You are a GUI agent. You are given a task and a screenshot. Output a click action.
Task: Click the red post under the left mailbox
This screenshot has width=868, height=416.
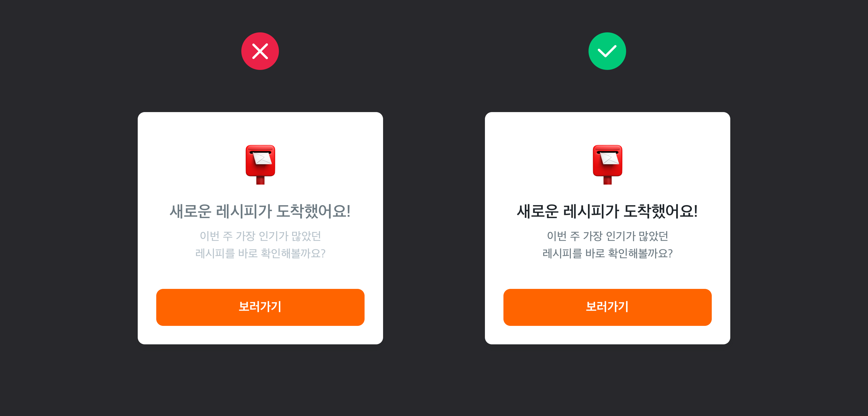pyautogui.click(x=260, y=180)
